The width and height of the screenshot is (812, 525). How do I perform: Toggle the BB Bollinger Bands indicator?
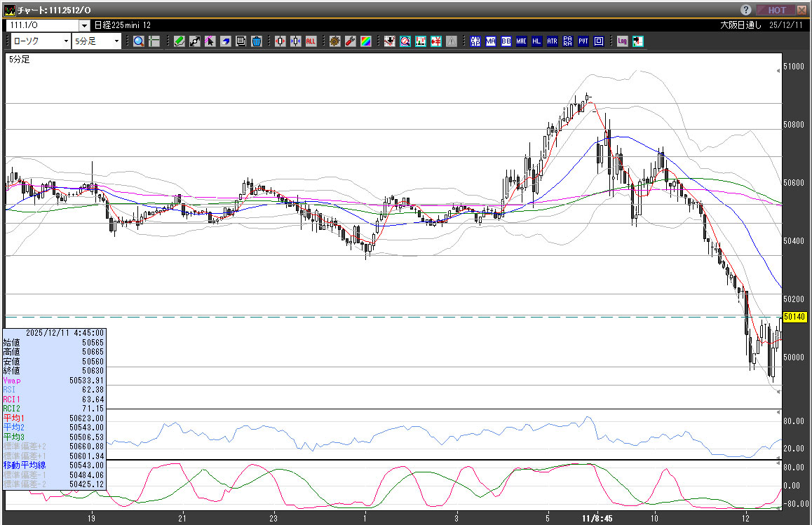pos(506,41)
